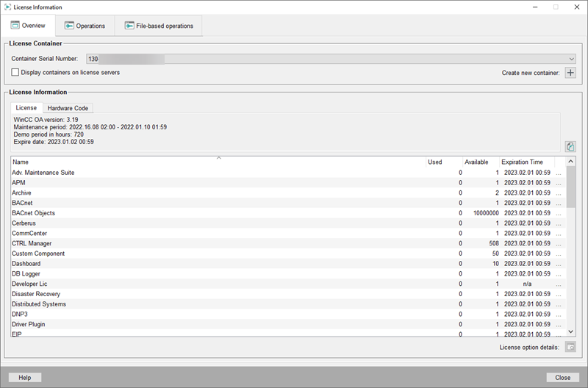Select the DNP3 license row
This screenshot has width=588, height=388.
click(x=288, y=315)
